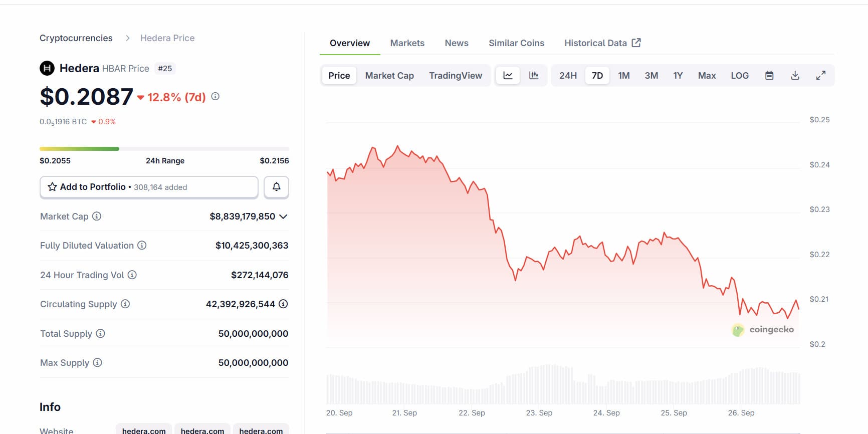Click the 24h low $0.2055 value
Screen dimensions: 868x434
[55, 161]
